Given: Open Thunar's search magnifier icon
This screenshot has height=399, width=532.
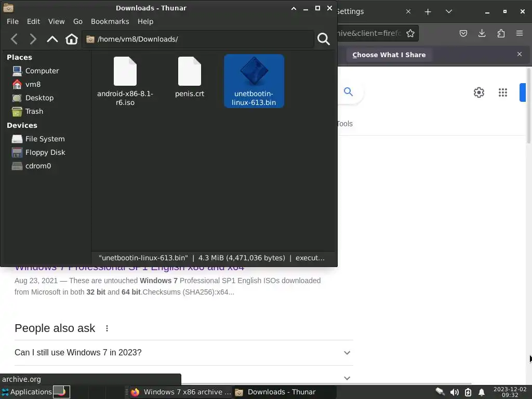Looking at the screenshot, I should coord(323,39).
